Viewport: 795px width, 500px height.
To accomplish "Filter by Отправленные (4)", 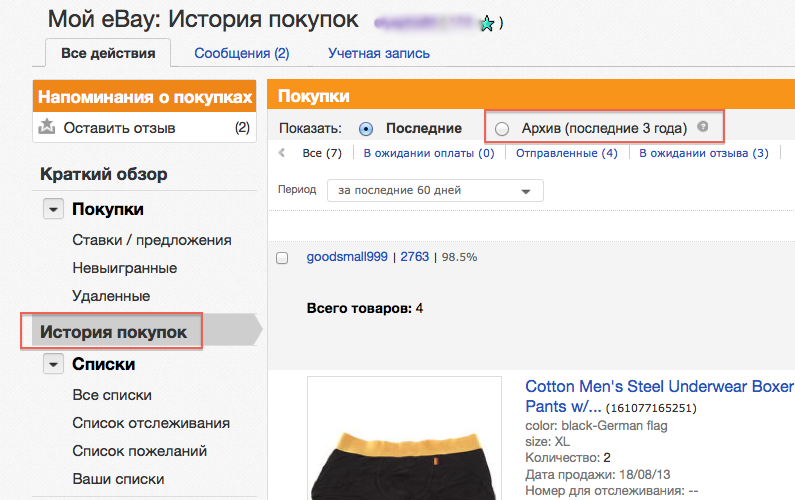I will pyautogui.click(x=567, y=153).
